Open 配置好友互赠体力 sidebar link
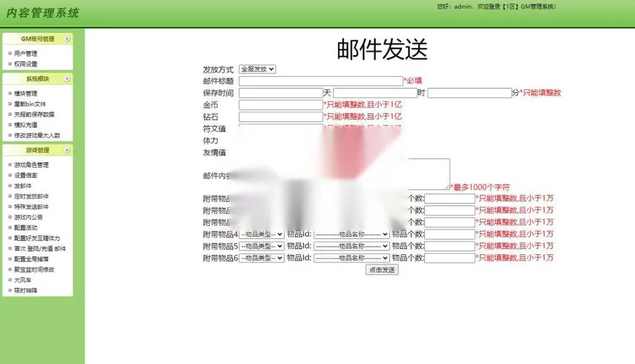635x364 pixels. coord(37,238)
